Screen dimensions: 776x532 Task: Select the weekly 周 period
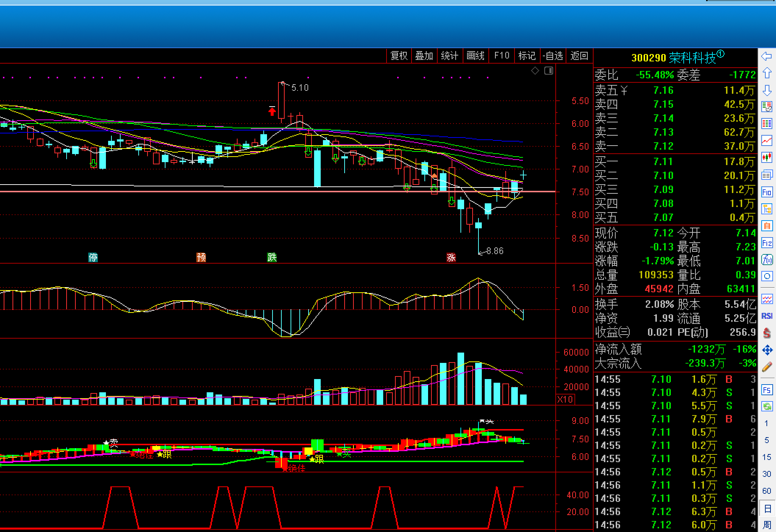coord(767,525)
